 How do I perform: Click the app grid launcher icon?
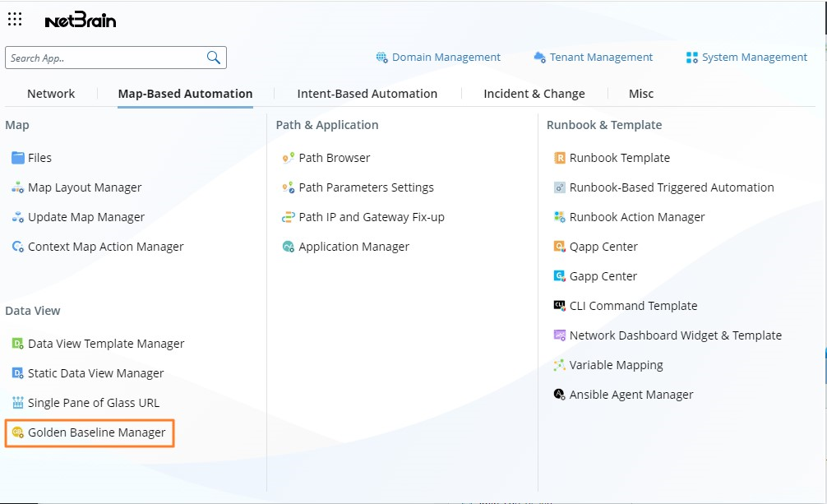pyautogui.click(x=15, y=20)
